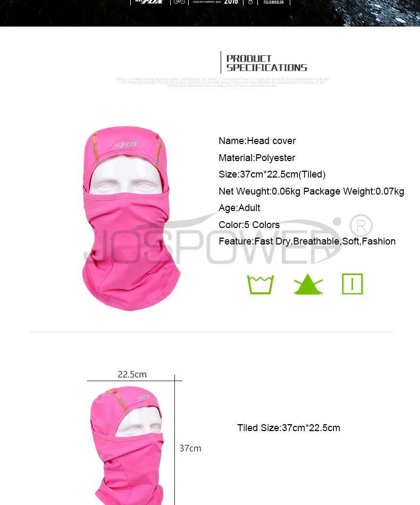
Task: Click the green drip-dry square icon
Action: tap(352, 284)
